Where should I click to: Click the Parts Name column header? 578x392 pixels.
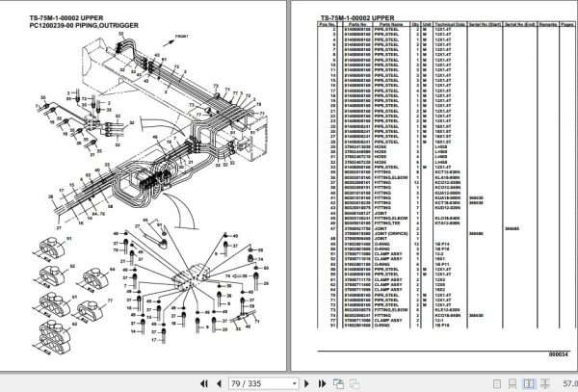click(x=391, y=24)
